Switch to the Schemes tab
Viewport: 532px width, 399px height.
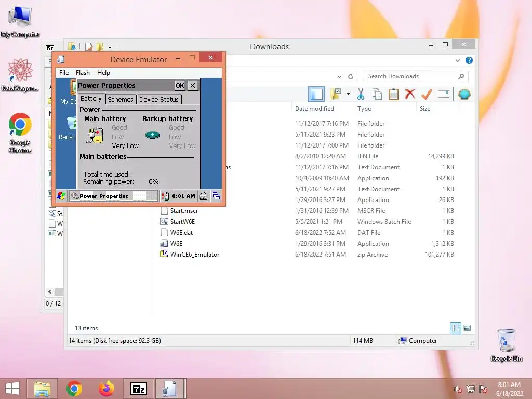pos(121,99)
